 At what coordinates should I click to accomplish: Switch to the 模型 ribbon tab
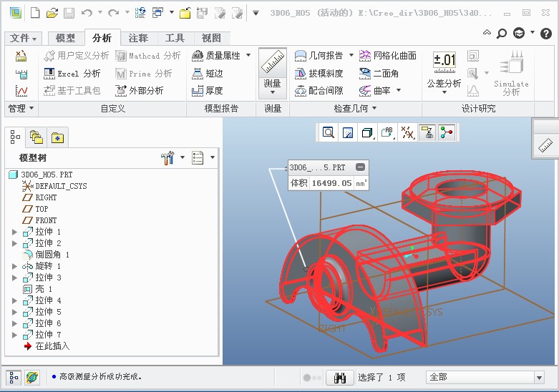coord(65,39)
